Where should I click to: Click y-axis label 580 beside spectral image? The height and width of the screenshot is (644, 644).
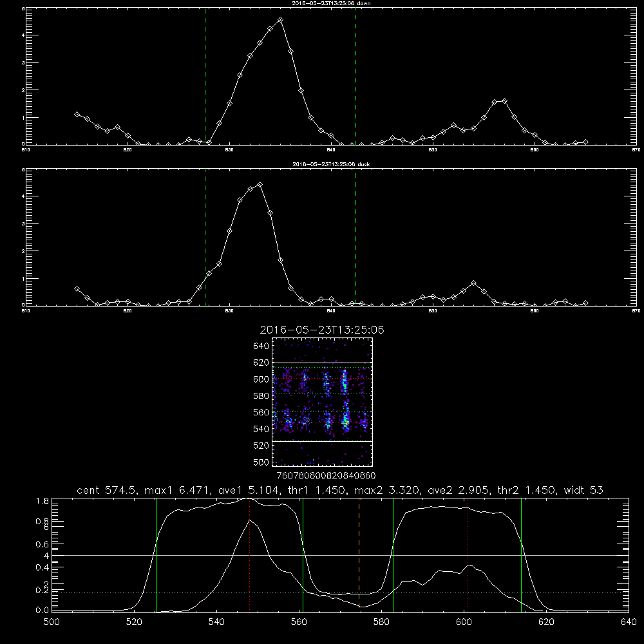tap(261, 396)
